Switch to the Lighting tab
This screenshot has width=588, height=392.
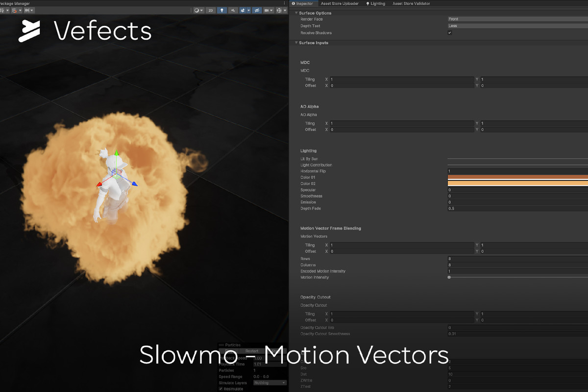[x=376, y=3]
